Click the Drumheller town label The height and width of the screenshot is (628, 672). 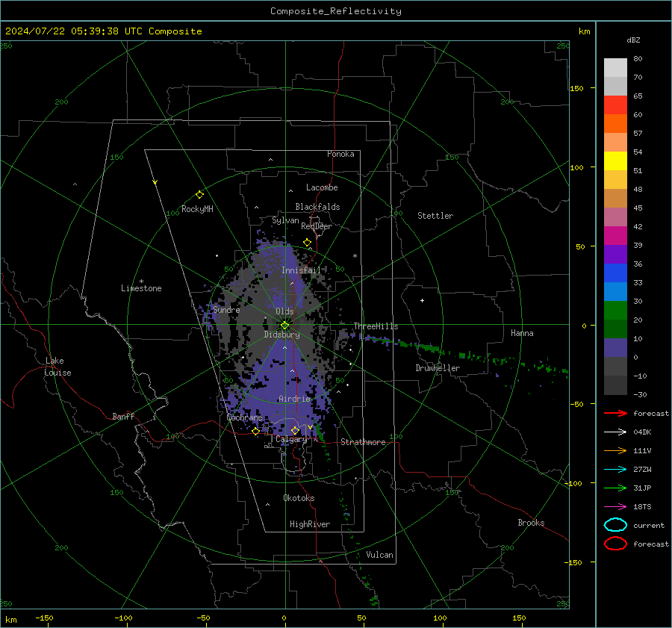pos(438,368)
